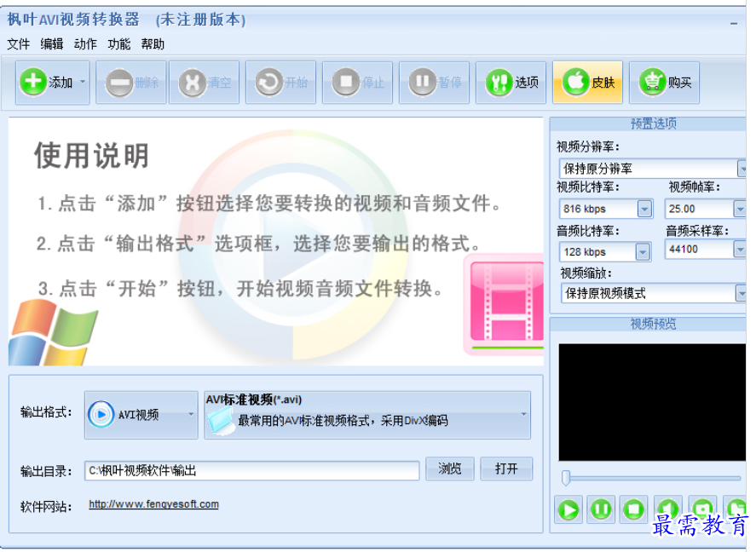Click the 浏览 (Browse) button

point(450,469)
